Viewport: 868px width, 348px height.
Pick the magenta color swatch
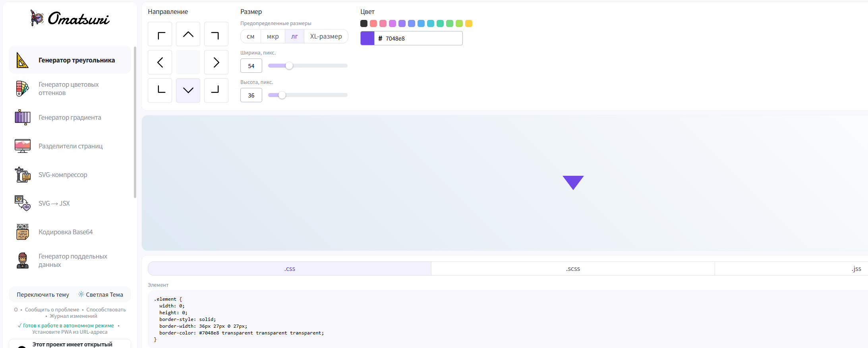pyautogui.click(x=392, y=23)
